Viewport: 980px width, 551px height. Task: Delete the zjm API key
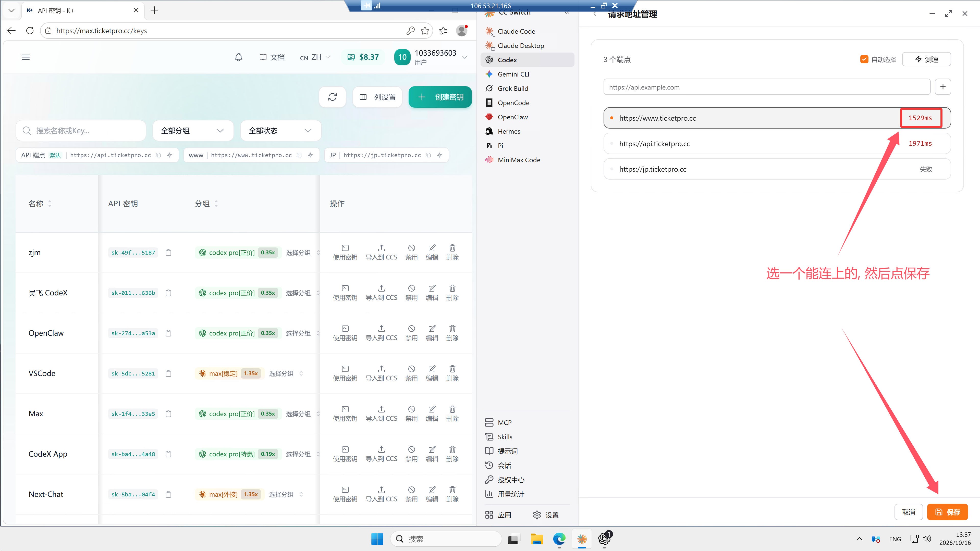[x=452, y=253]
